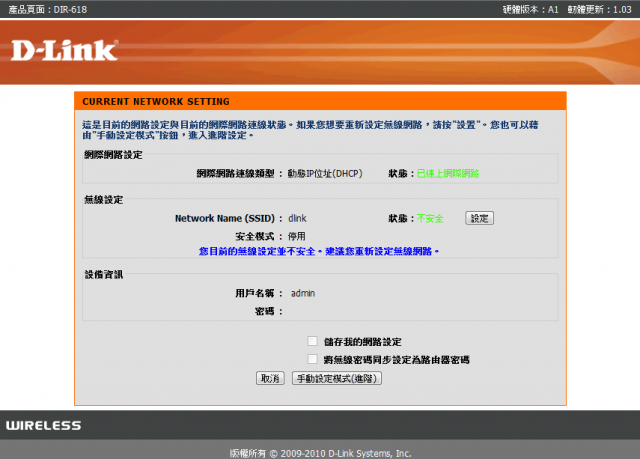
Task: Click the D-Link logo
Action: [64, 51]
